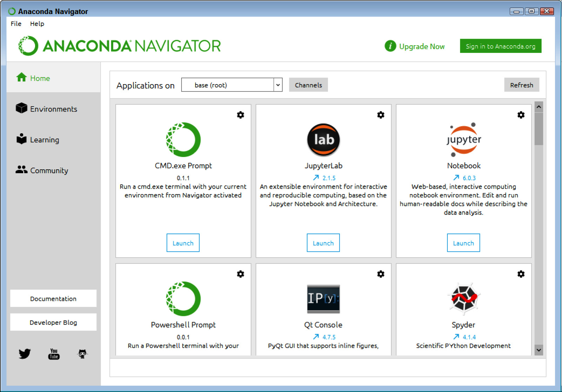This screenshot has width=562, height=392.
Task: Click the Anaconda Navigator header logo
Action: 120,46
